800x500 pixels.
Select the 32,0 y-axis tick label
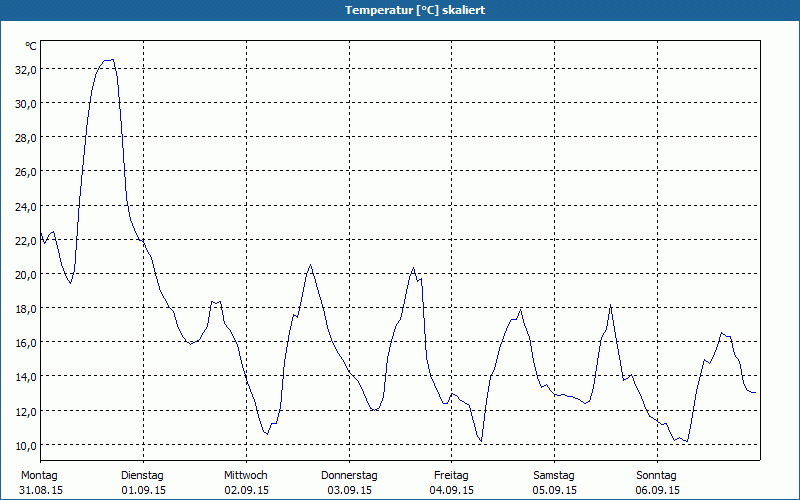click(25, 69)
